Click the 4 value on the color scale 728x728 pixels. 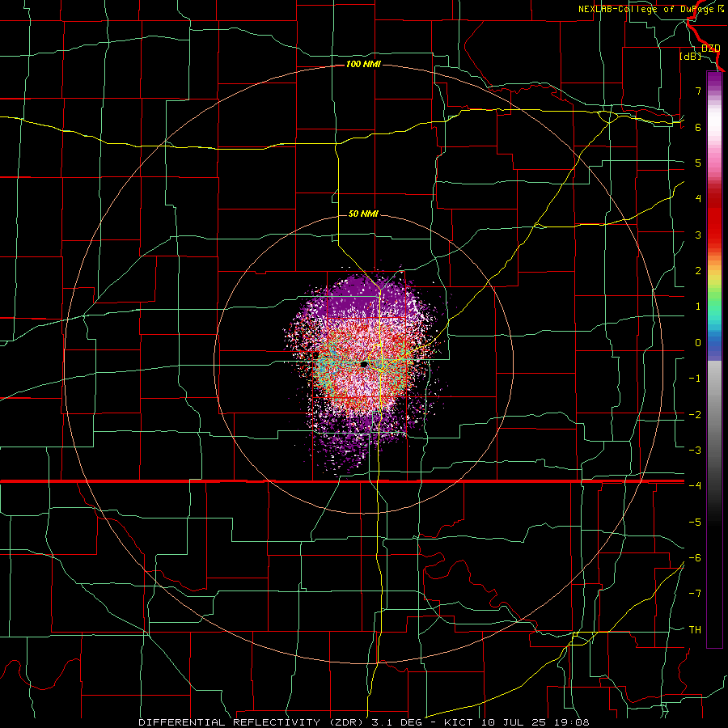(x=698, y=199)
